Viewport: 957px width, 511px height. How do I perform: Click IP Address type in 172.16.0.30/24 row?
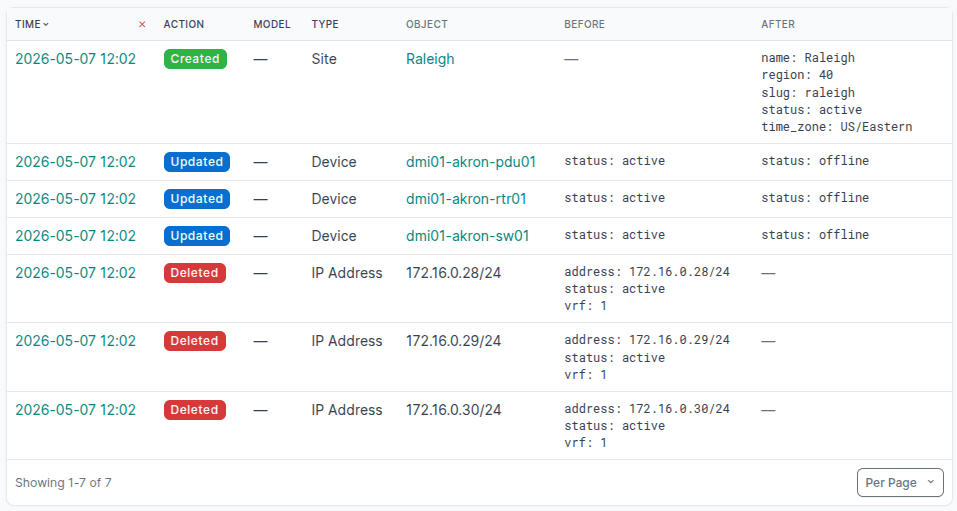(x=347, y=410)
